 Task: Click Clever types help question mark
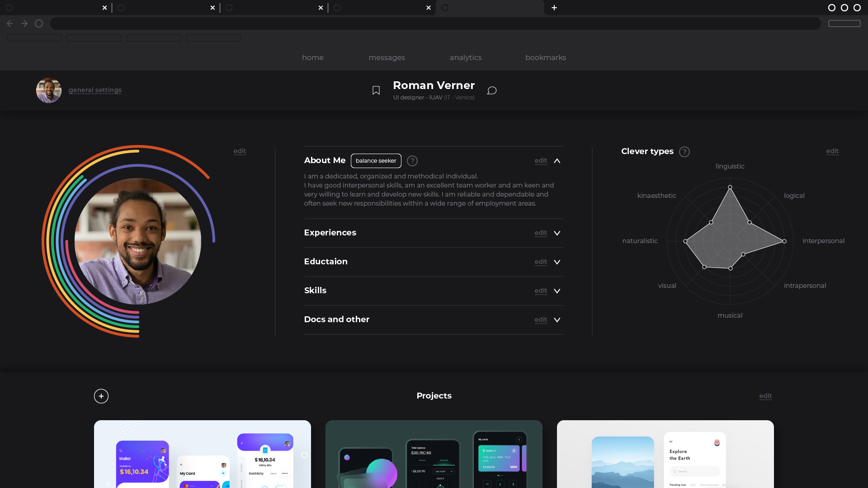[684, 152]
